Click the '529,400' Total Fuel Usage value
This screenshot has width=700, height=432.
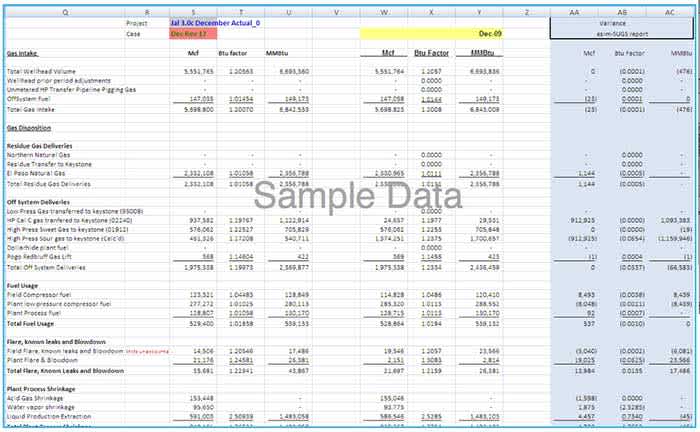point(202,324)
